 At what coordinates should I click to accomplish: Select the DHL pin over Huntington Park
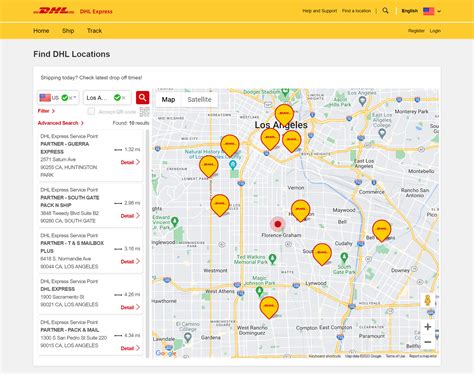(x=301, y=211)
